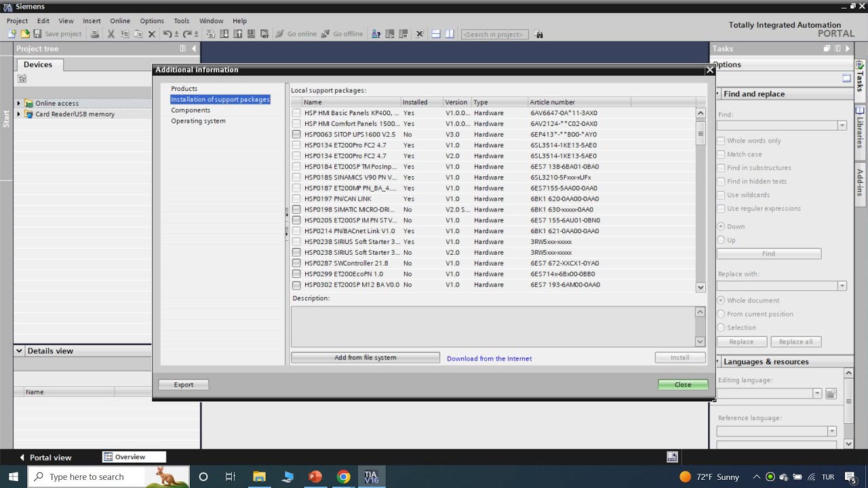868x488 pixels.
Task: Click the Open project toolbar icon
Action: pos(25,34)
